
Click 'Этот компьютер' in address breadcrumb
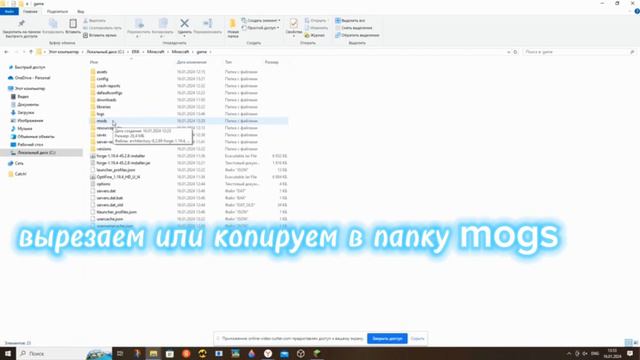64,52
